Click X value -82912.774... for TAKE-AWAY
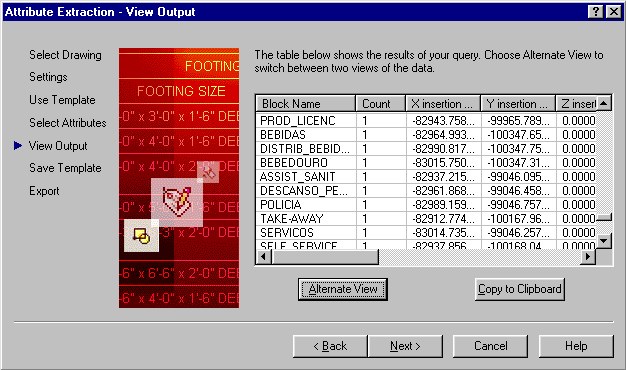 tap(443, 218)
